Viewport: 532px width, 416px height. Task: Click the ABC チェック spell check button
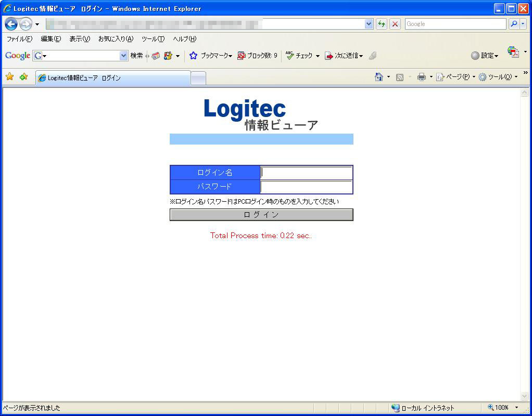click(x=299, y=56)
